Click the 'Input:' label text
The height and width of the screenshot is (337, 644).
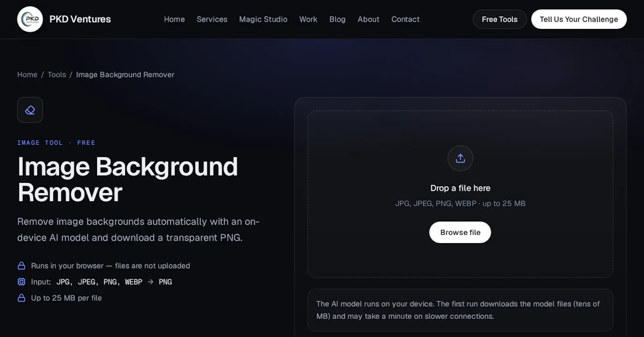point(41,282)
